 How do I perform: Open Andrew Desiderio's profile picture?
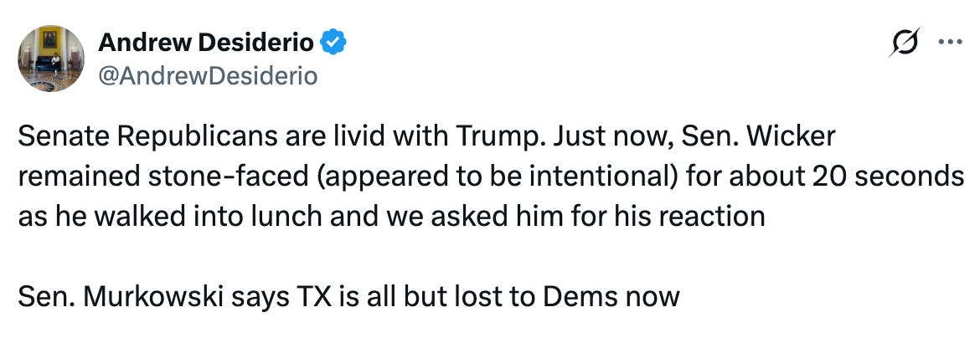click(51, 59)
